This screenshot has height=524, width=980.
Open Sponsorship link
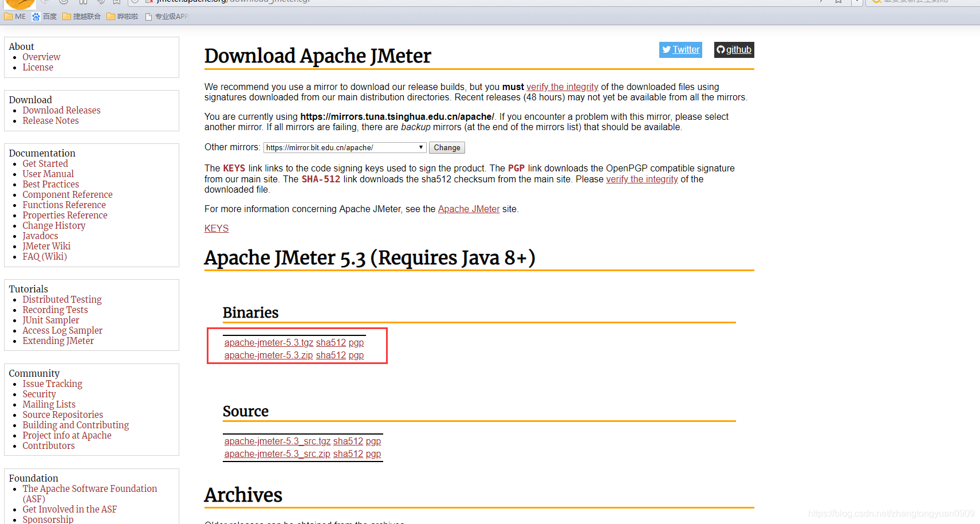point(48,519)
